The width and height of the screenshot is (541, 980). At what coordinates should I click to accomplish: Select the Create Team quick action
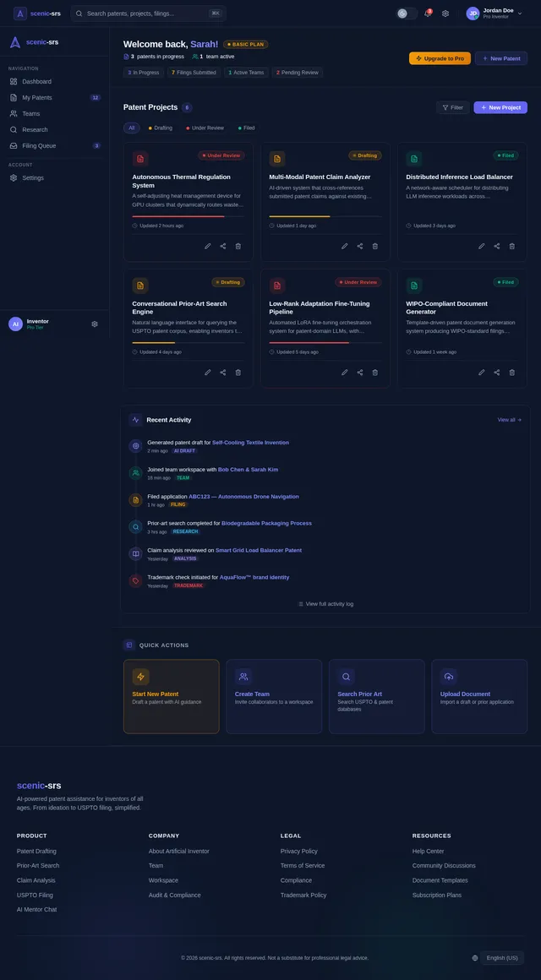coord(274,696)
